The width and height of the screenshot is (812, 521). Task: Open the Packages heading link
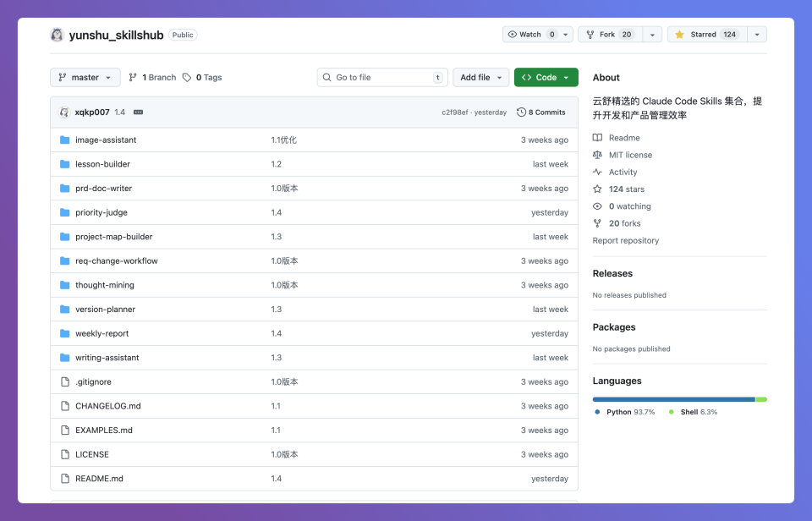[614, 327]
